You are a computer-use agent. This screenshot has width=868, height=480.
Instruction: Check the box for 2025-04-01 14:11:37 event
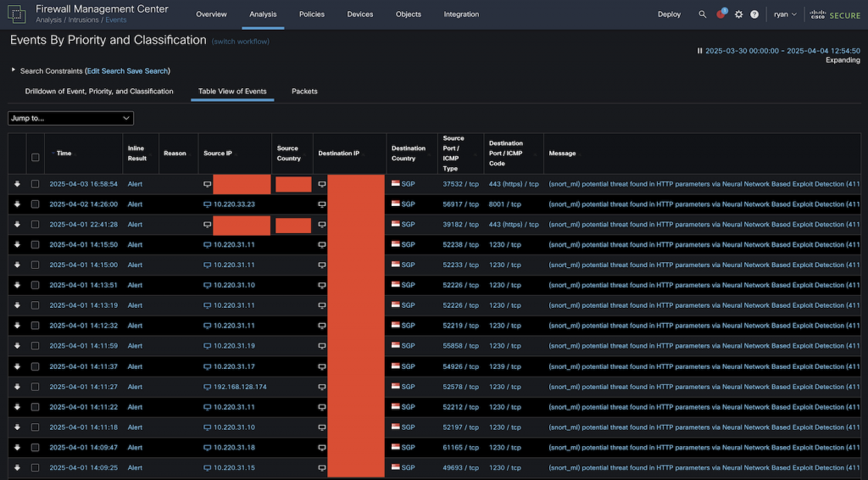tap(35, 366)
